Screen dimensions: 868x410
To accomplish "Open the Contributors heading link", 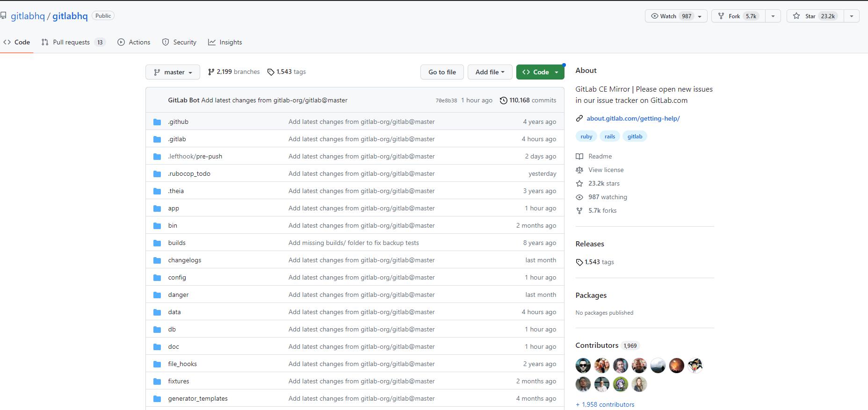I will (x=597, y=345).
